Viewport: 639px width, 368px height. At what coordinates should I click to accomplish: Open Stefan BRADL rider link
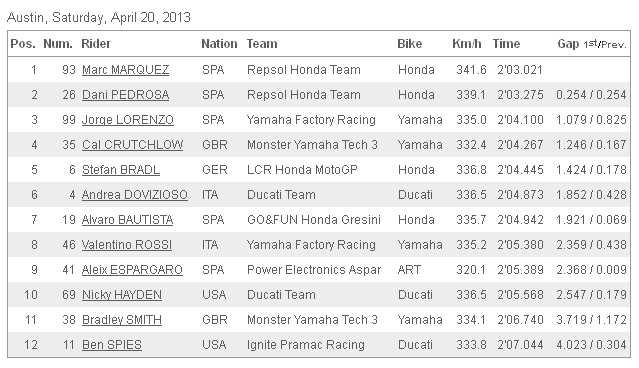click(121, 170)
